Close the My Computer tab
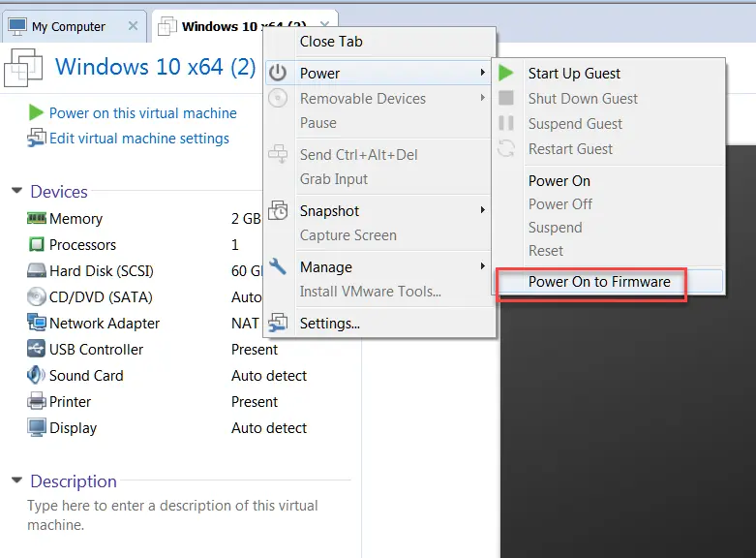This screenshot has height=558, width=756. (133, 26)
